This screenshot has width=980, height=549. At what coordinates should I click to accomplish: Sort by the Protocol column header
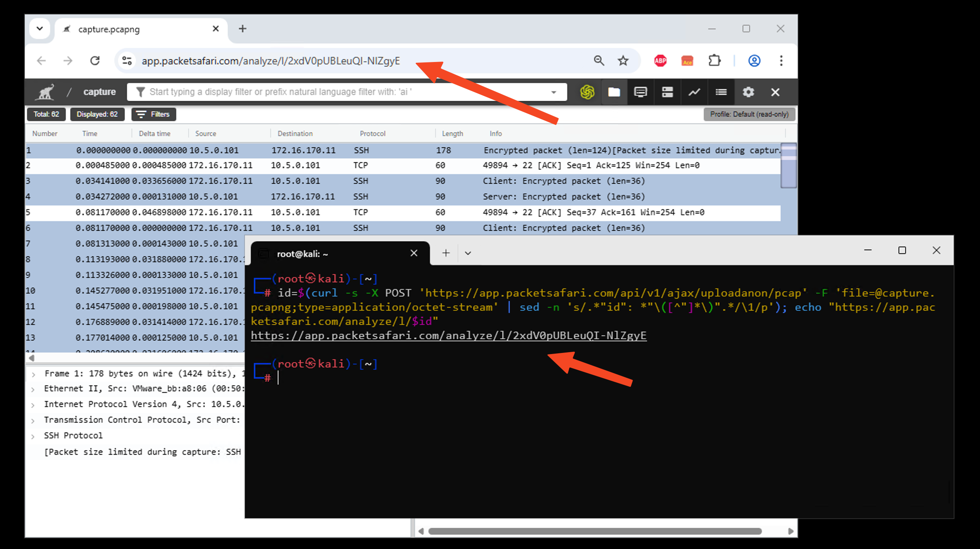tap(372, 134)
